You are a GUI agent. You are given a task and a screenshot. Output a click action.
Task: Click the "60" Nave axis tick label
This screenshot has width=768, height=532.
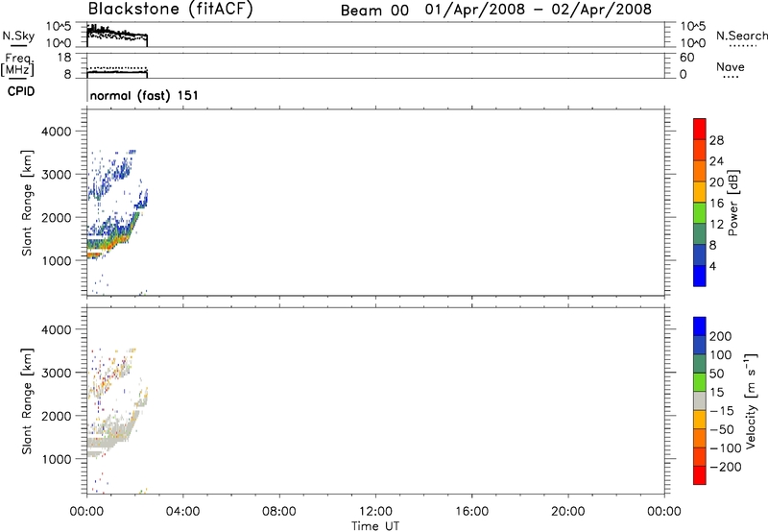[686, 58]
